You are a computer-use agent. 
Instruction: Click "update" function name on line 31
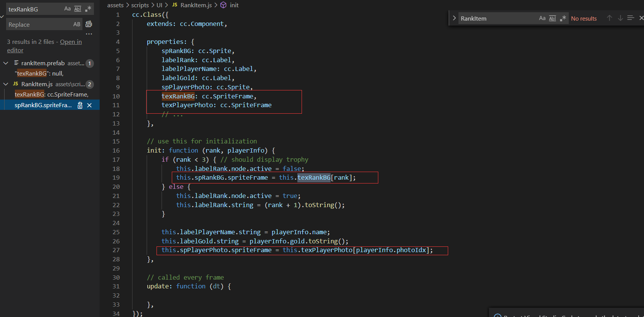(158, 286)
